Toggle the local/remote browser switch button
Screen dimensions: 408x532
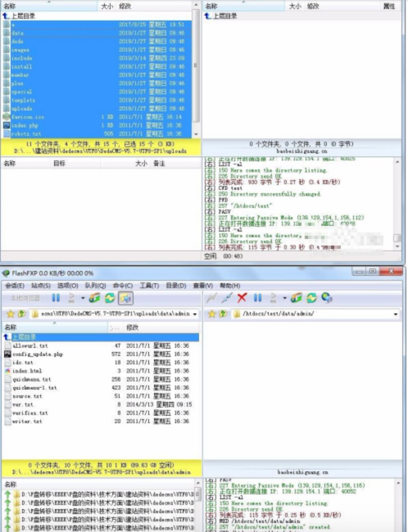coord(125,298)
